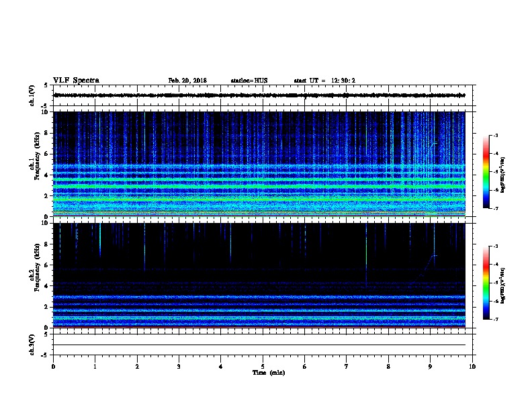532x411 pixels.
Task: Click the "ch.3(V)" axis label
Action: point(32,345)
